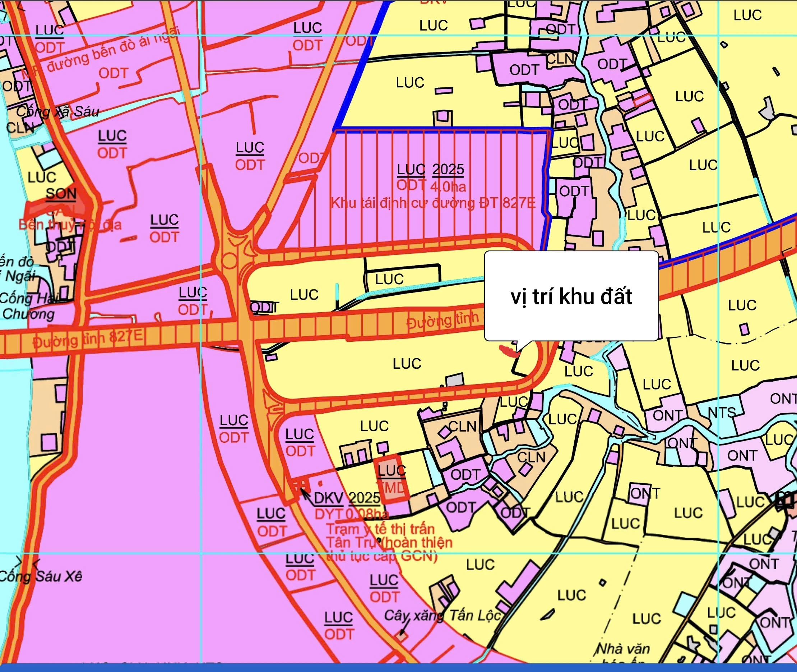797x672 pixels.
Task: Click the black arrow pointing to DKV parcel
Action: coord(306,495)
